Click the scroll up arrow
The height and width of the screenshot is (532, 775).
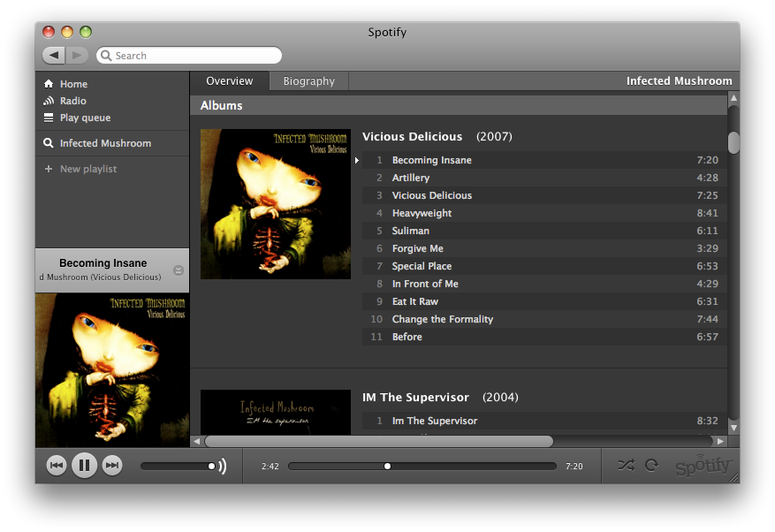tap(734, 98)
